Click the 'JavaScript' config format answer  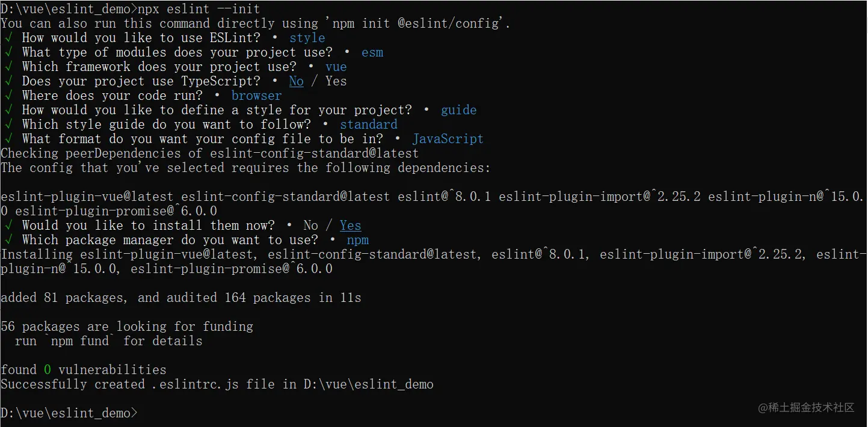pyautogui.click(x=448, y=139)
